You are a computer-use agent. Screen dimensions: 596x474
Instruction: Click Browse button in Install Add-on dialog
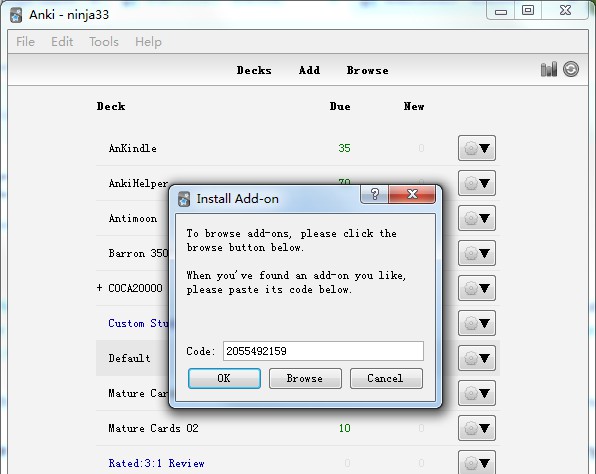(x=305, y=378)
